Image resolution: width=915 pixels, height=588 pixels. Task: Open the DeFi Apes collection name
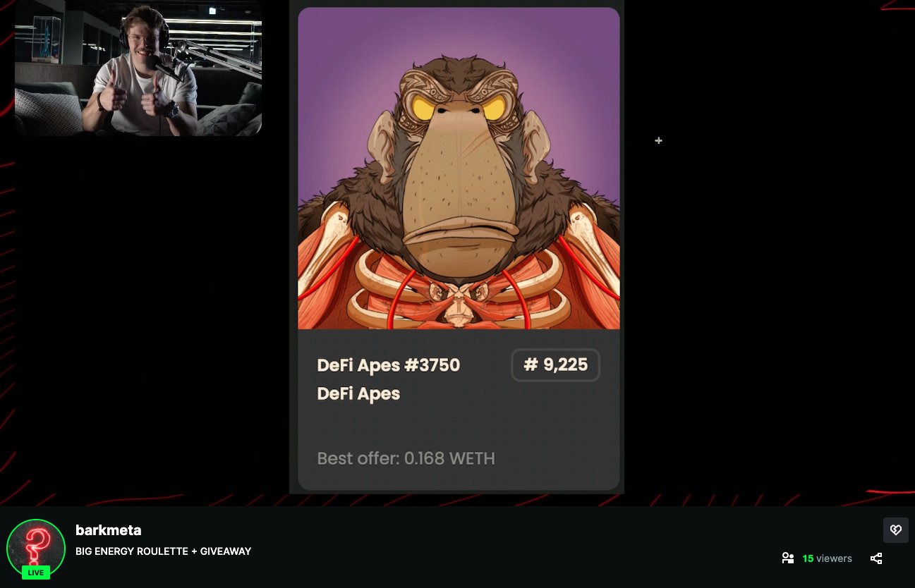coord(358,393)
